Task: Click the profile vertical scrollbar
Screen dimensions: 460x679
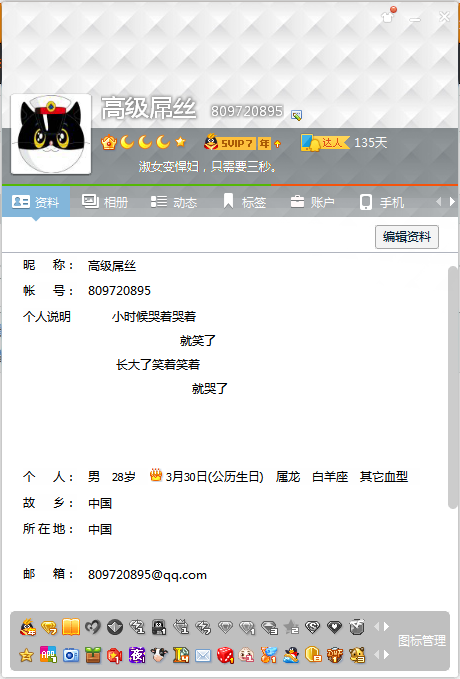Action: 453,388
